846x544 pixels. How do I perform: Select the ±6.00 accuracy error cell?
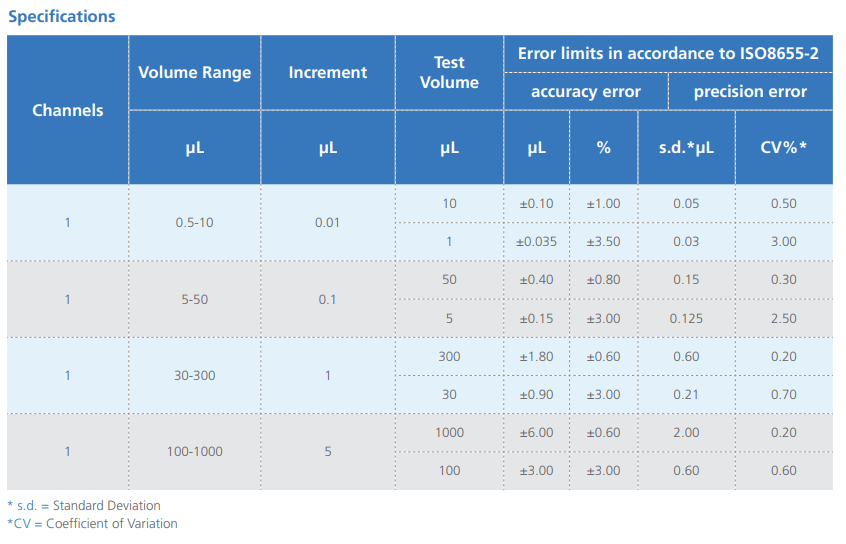pyautogui.click(x=536, y=433)
